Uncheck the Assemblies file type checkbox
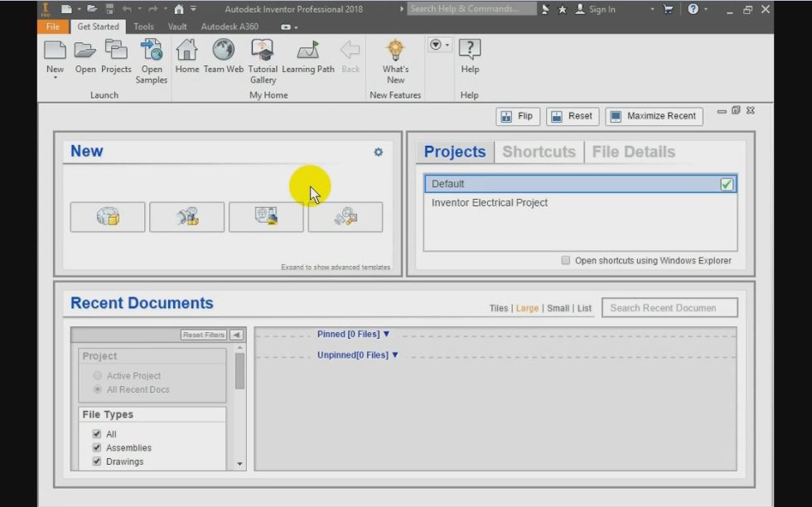 pos(96,447)
